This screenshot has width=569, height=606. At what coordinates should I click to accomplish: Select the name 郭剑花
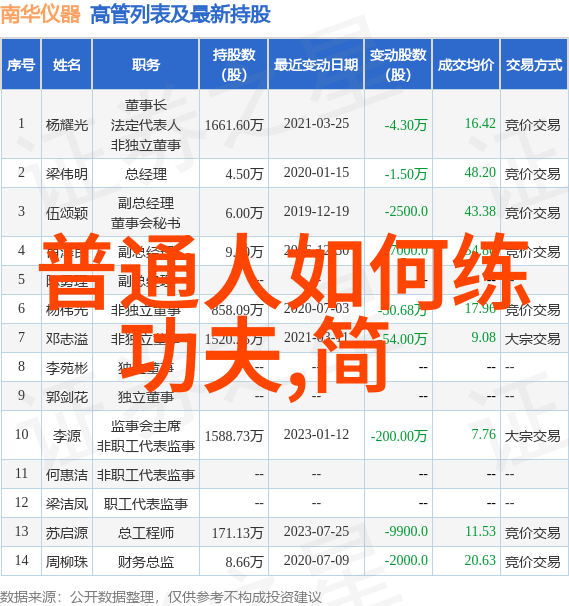(x=67, y=397)
